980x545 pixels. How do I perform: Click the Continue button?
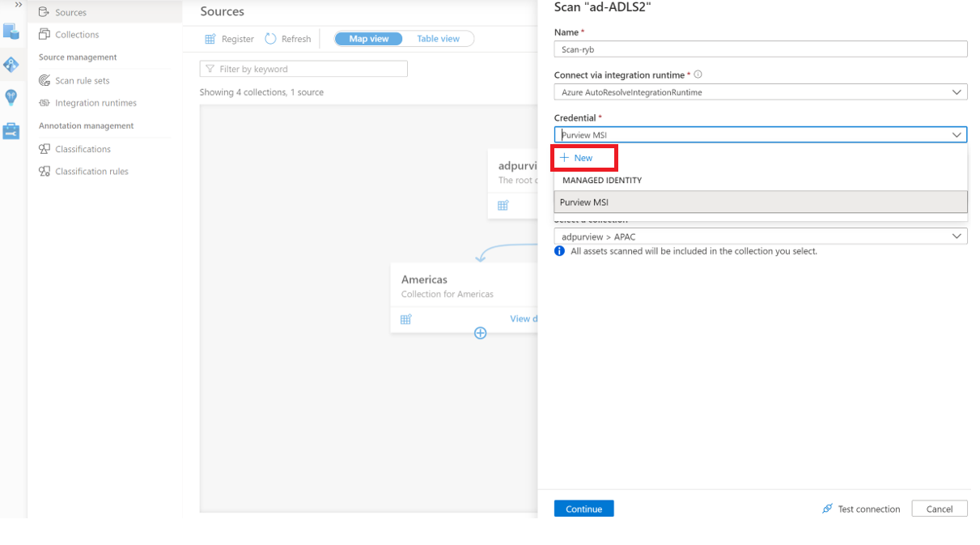point(583,509)
